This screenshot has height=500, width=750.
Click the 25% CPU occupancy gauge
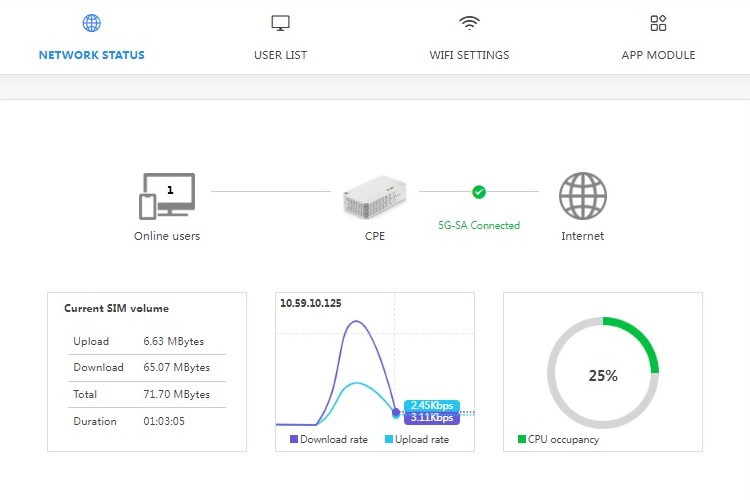[x=602, y=375]
